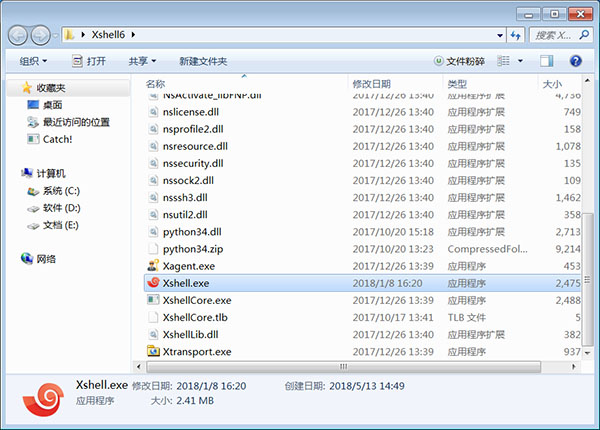The width and height of the screenshot is (600, 430).
Task: Open 软件 (D:) drive
Action: click(x=62, y=208)
